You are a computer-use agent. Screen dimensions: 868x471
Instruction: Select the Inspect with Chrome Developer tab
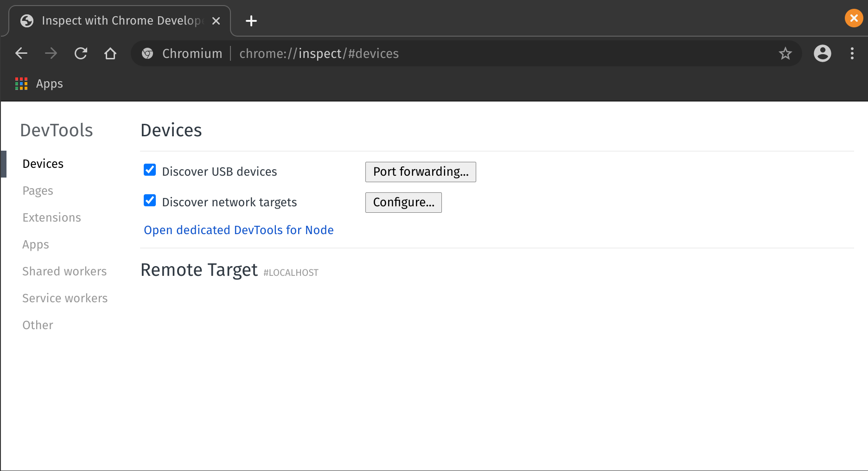(x=120, y=21)
